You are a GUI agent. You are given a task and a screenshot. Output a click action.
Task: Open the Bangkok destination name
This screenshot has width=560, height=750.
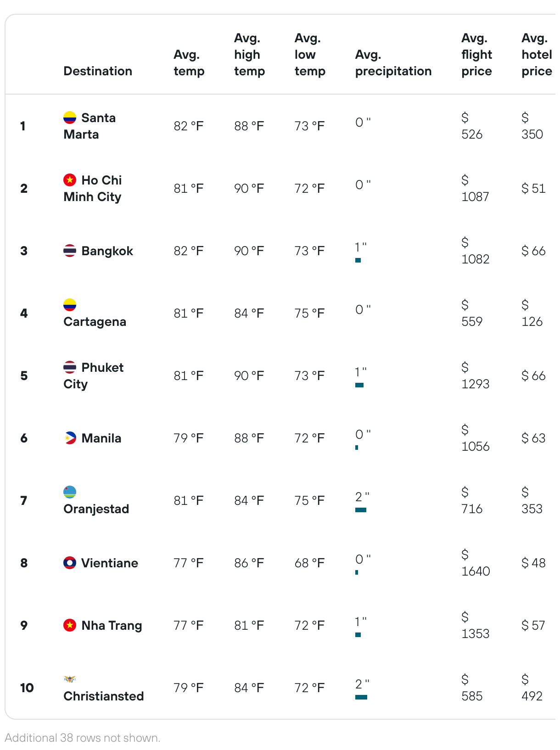click(107, 251)
